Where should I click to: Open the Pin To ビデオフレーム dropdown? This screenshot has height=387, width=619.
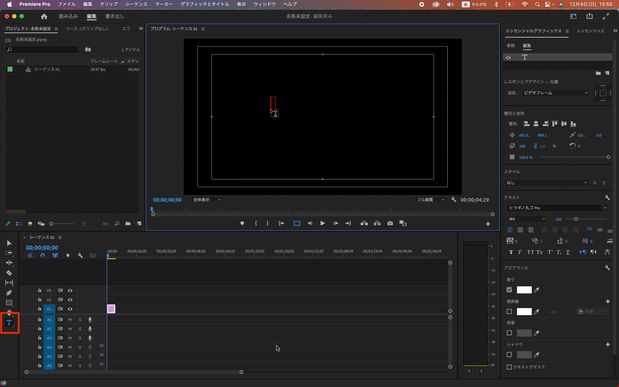(555, 93)
